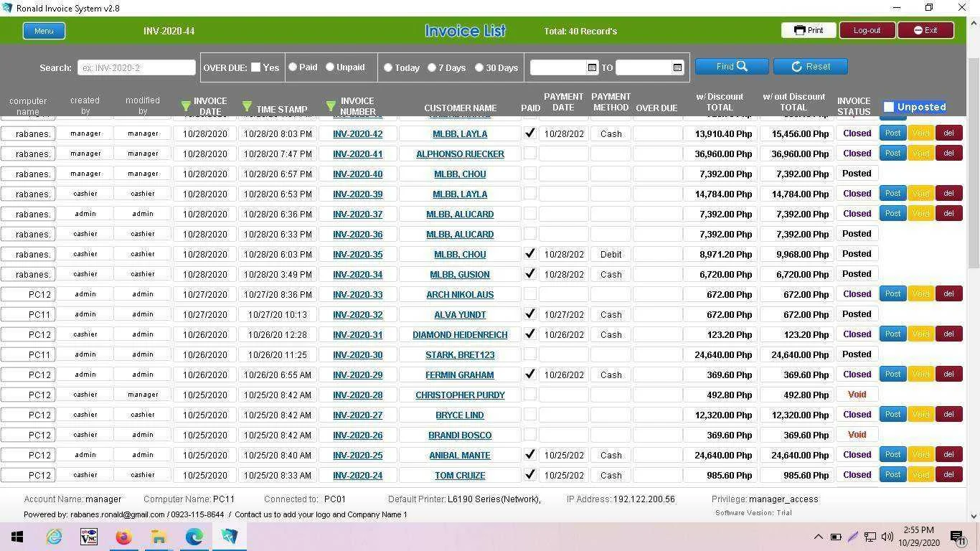Screen dimensions: 980x551
Task: Post invoice INV-2020-24
Action: [892, 474]
